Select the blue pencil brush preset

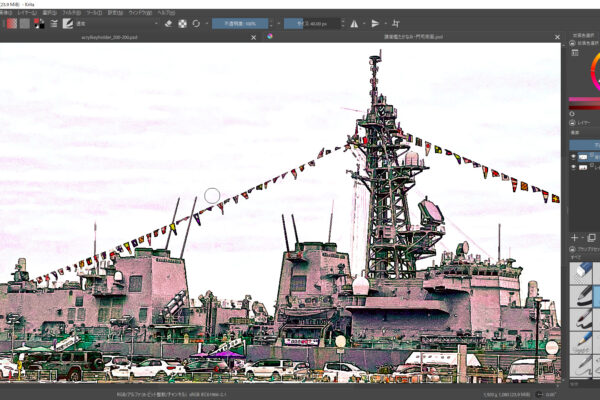(581, 342)
